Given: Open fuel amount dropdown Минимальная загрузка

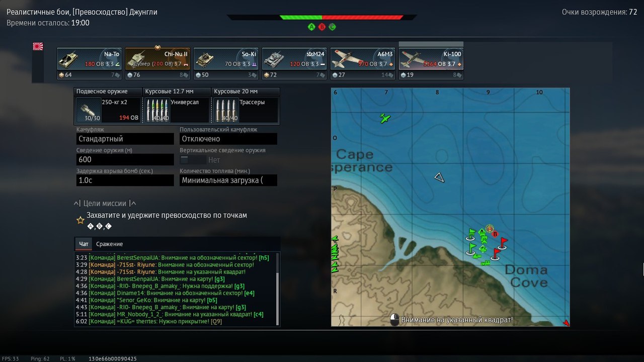Looking at the screenshot, I should pyautogui.click(x=228, y=180).
